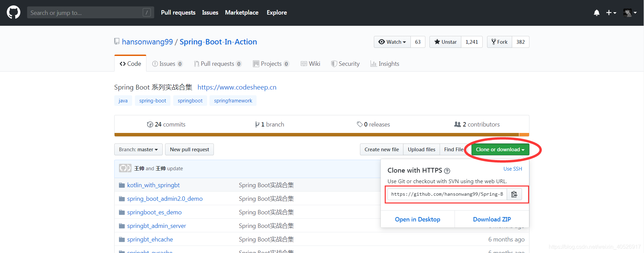
Task: Open the springbt_admin_server folder
Action: pos(157,226)
